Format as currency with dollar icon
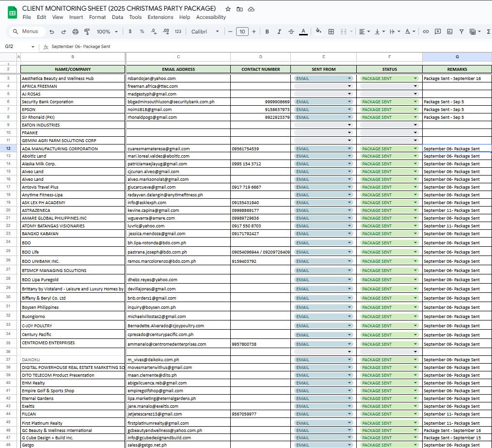The height and width of the screenshot is (448, 492). pos(130,32)
